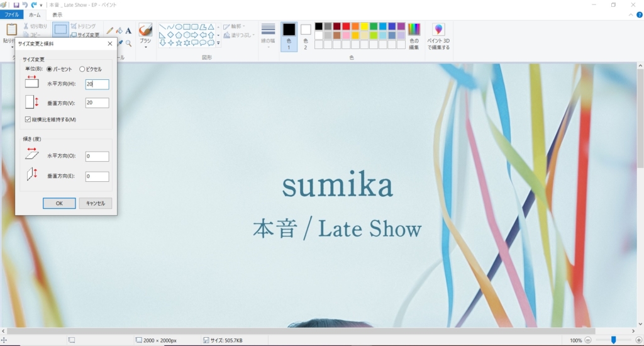Select the diamond shape
644x346 pixels.
tap(170, 35)
